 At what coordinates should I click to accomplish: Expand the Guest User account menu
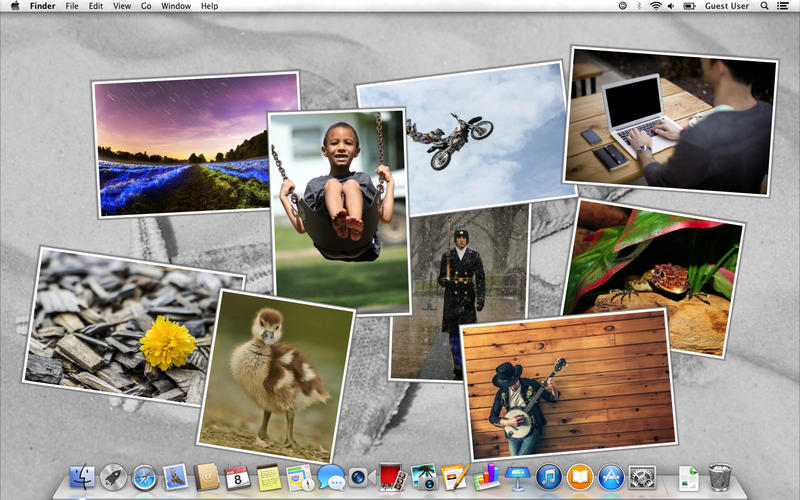[727, 6]
